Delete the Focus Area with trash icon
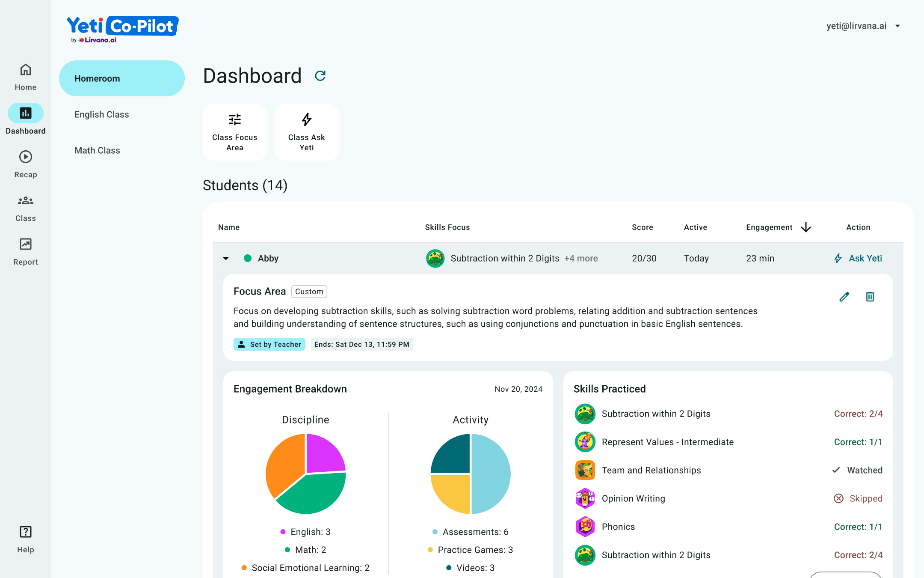 870,297
